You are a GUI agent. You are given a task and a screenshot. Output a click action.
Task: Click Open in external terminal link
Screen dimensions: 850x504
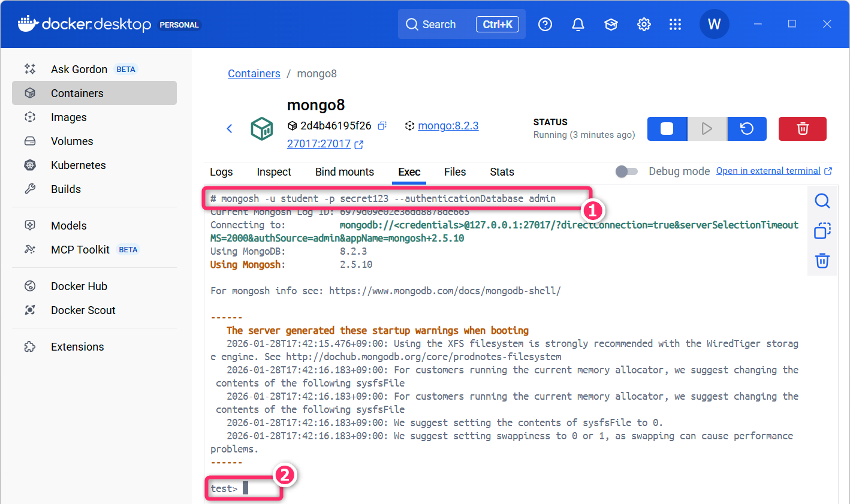point(768,171)
